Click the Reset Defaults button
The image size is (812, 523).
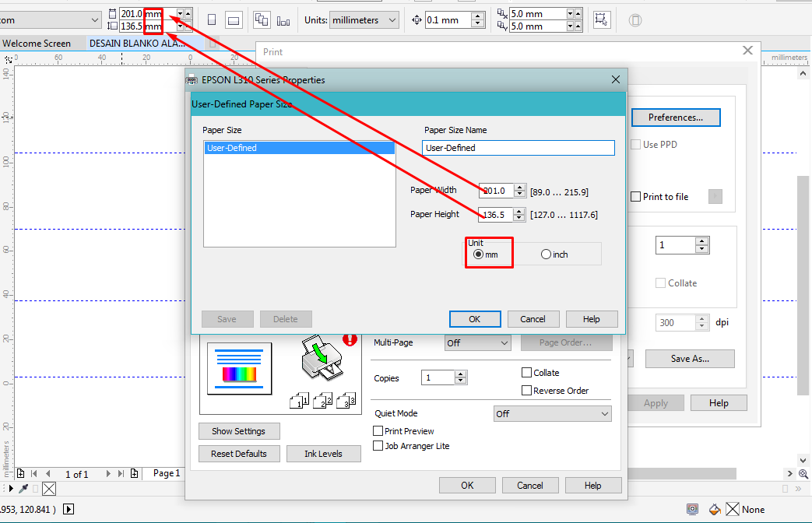coord(239,454)
